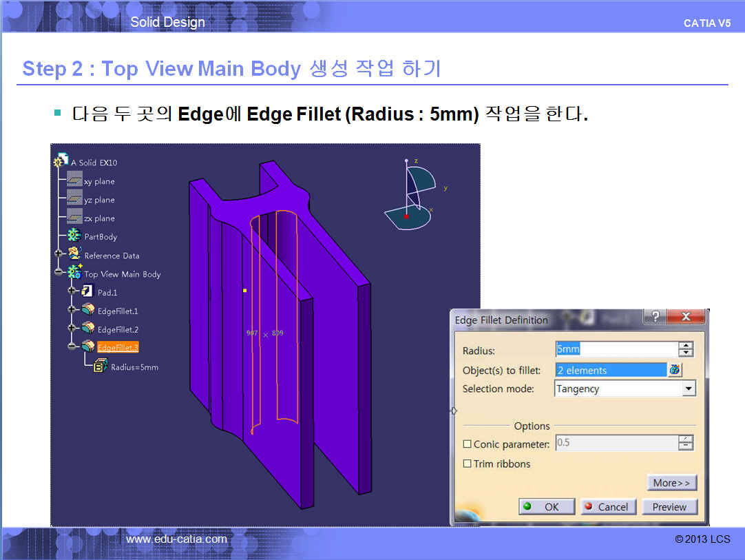Expand the EdgeFillet.2 tree node
This screenshot has width=745, height=560.
coord(72,328)
